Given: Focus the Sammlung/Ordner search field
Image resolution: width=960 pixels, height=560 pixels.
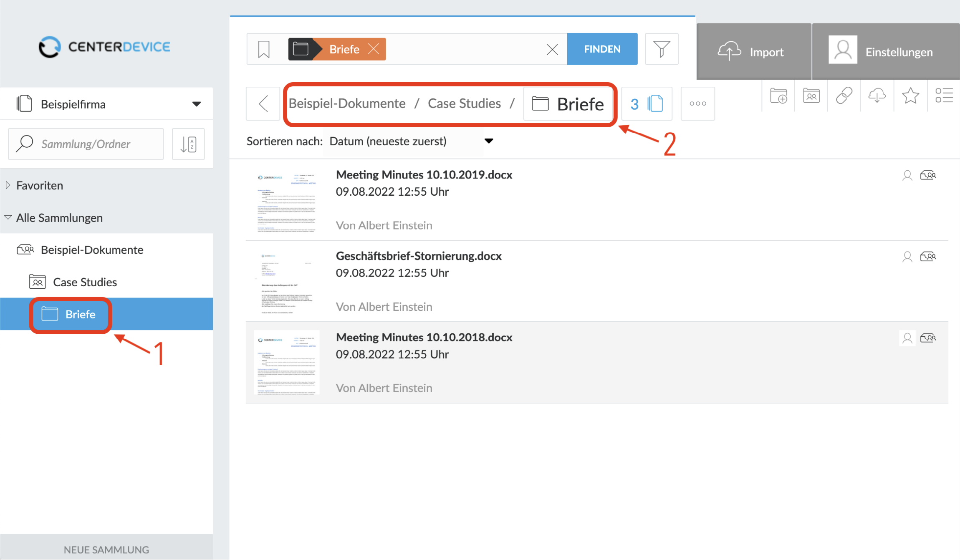Looking at the screenshot, I should tap(86, 144).
